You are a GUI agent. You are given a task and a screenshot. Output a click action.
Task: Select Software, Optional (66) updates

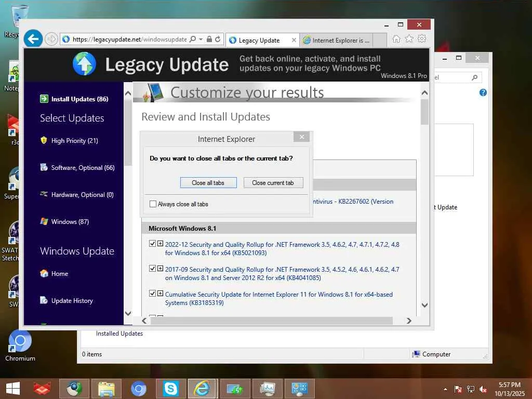[x=83, y=168]
